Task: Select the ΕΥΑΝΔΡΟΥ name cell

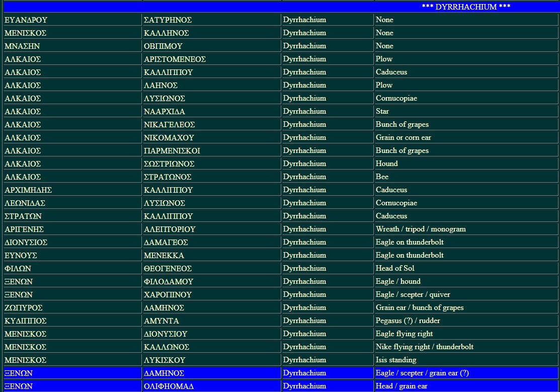Action: pyautogui.click(x=26, y=20)
